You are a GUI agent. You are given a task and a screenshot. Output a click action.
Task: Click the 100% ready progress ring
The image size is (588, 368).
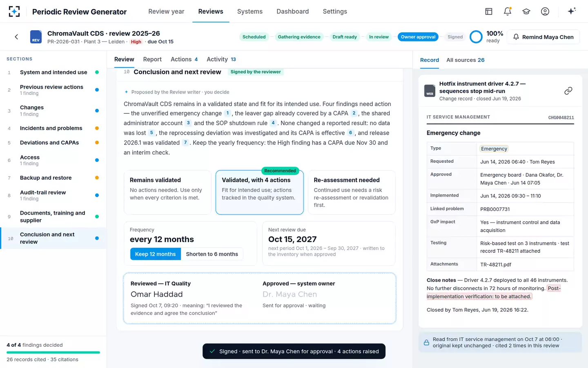(x=476, y=37)
